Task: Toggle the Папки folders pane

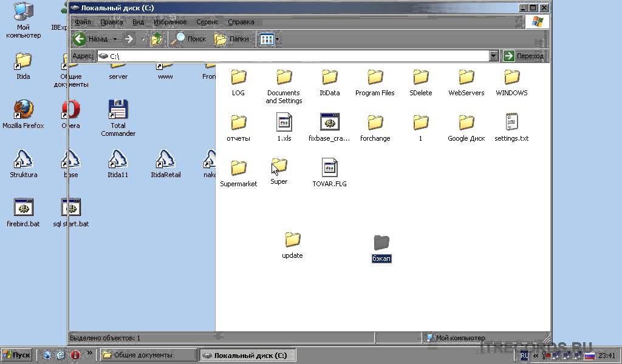Action: 231,39
